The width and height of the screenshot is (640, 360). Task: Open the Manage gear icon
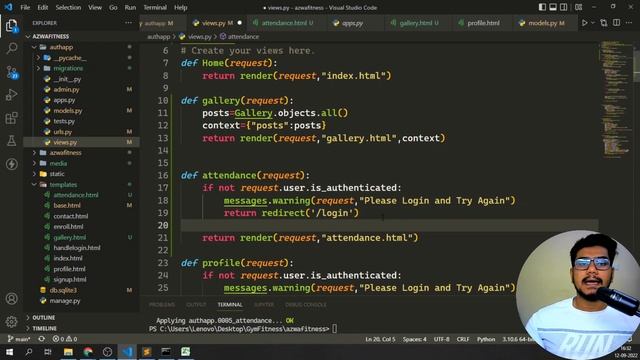point(11,322)
